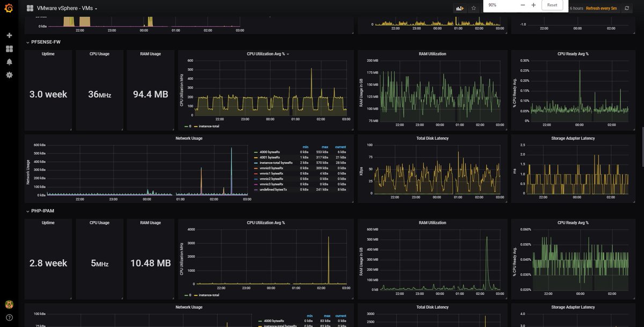Open the Alerting bell icon
Viewport: 644px width, 327px height.
(9, 62)
